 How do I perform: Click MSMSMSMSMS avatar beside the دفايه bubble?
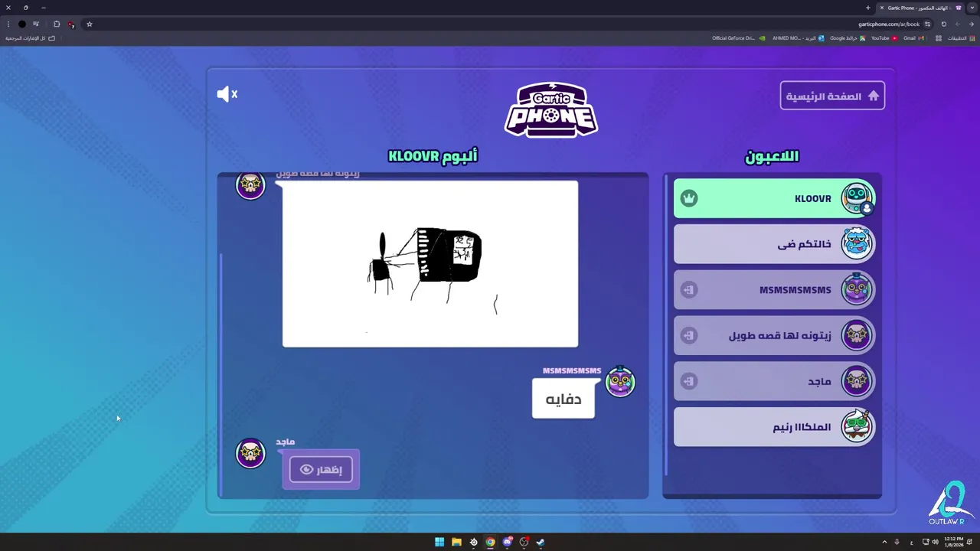(x=620, y=382)
